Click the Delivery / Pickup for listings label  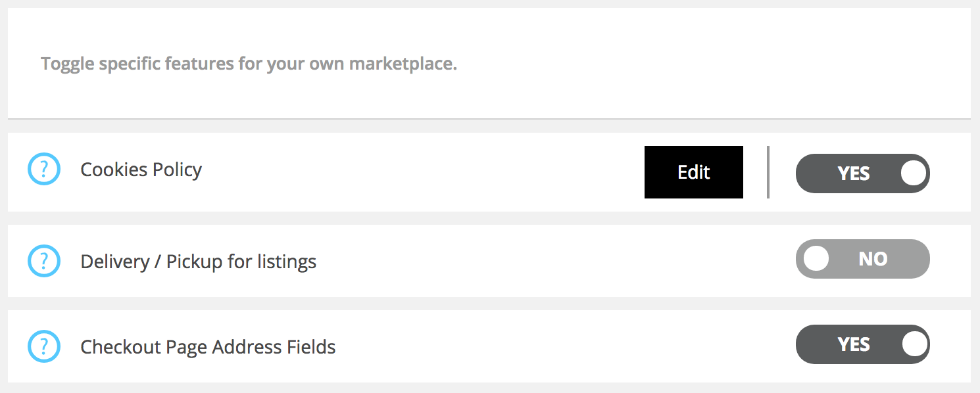(198, 262)
